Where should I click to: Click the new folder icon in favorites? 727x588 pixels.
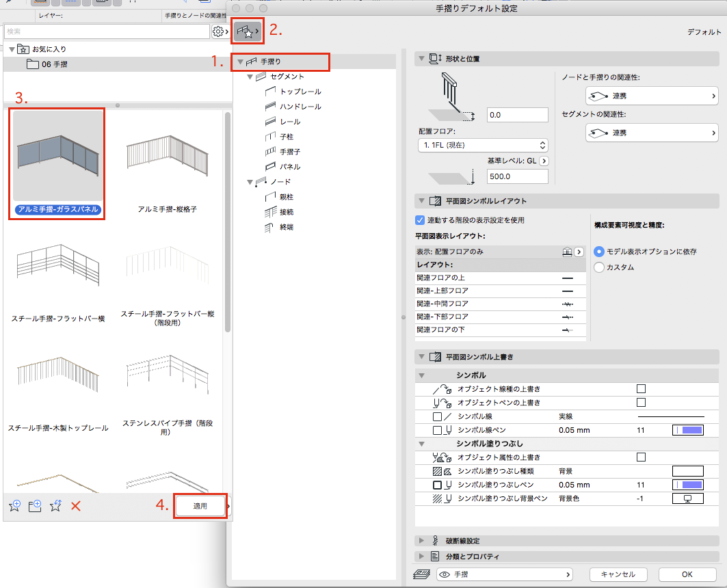(35, 506)
